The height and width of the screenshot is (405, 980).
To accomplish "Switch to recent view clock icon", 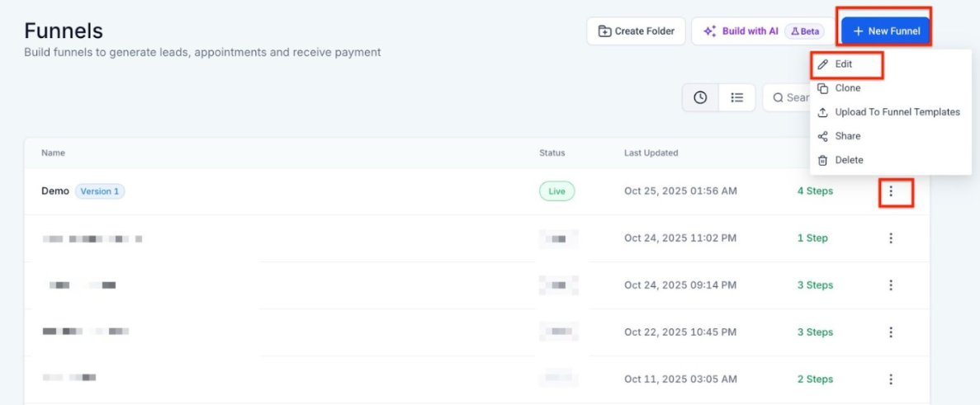I will click(700, 97).
